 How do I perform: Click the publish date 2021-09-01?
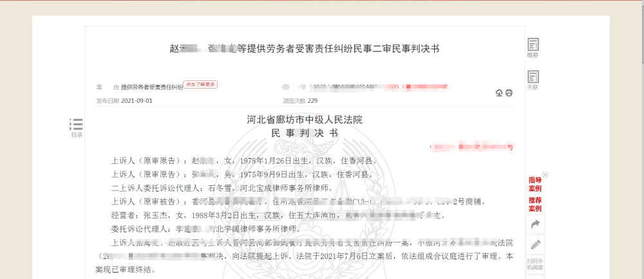coord(137,101)
